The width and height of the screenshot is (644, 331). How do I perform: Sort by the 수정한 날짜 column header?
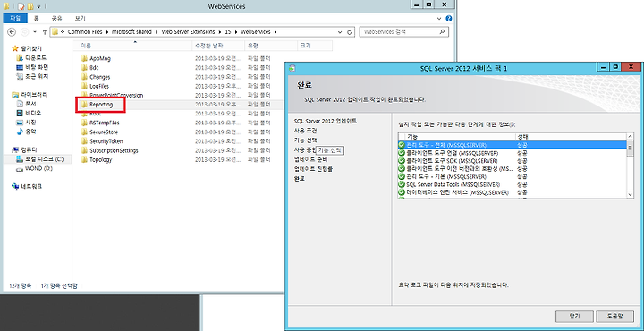coord(218,46)
